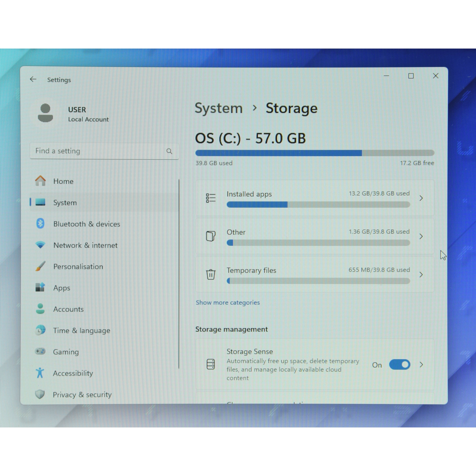Expand Temporary files with its chevron
The image size is (476, 476).
pos(421,274)
